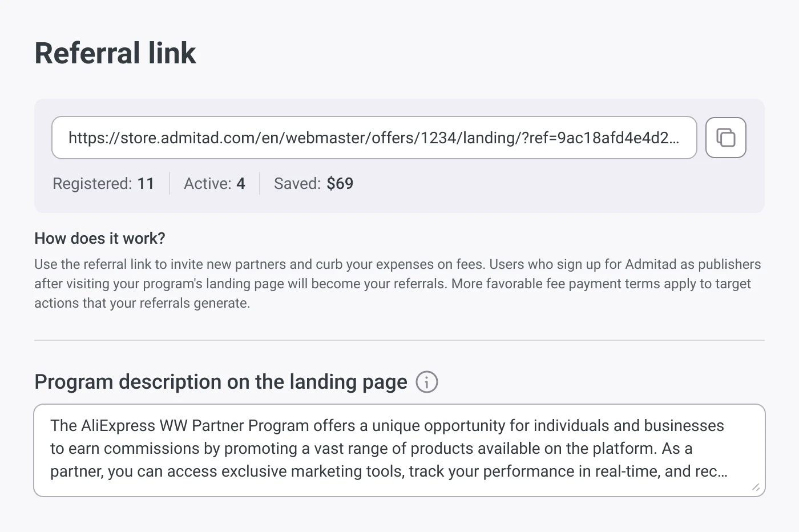Click the How does it work? heading

pyautogui.click(x=100, y=238)
